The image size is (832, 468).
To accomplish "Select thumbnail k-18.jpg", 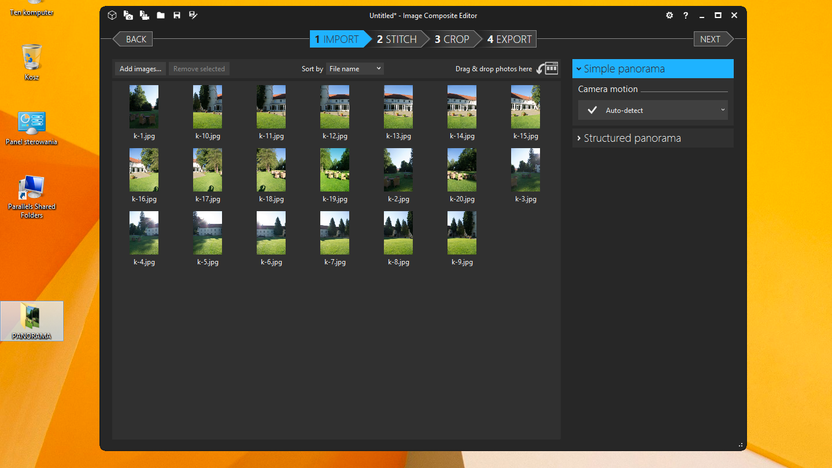I will click(x=271, y=170).
